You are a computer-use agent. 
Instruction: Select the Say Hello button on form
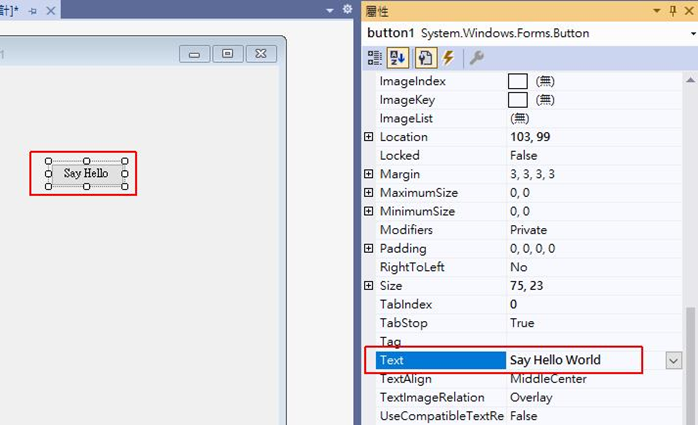pyautogui.click(x=86, y=173)
